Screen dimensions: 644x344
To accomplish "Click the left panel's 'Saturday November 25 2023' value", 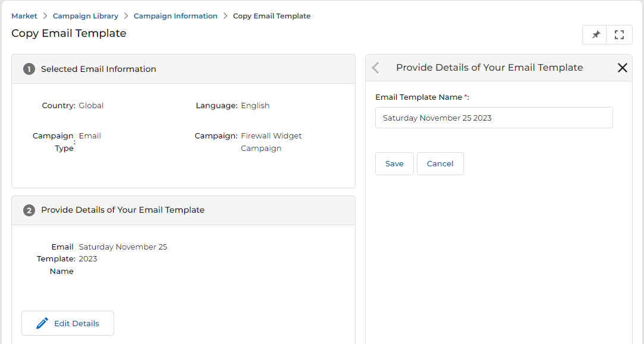I will click(123, 253).
